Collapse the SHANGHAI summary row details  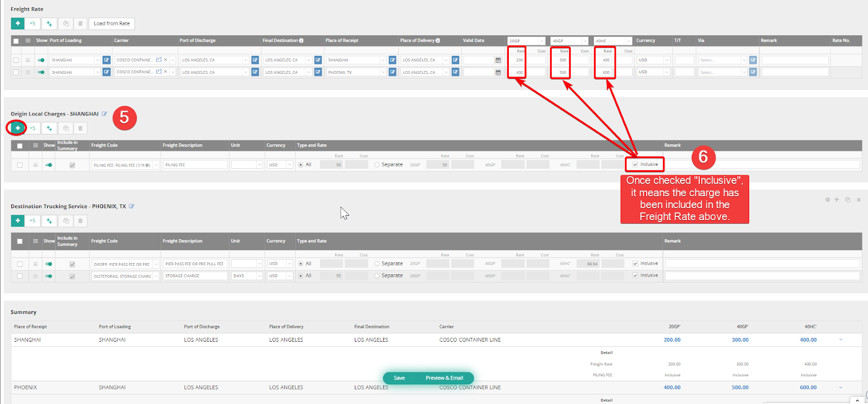841,339
